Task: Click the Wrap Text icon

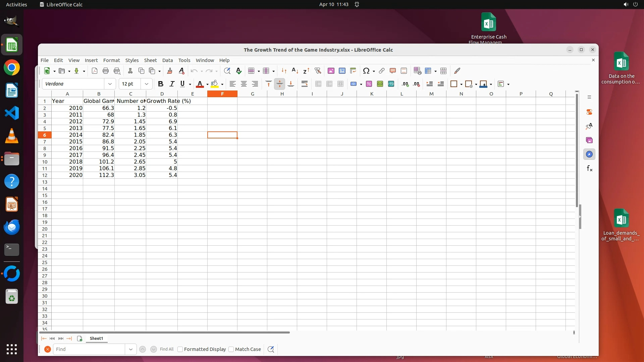Action: [x=304, y=84]
